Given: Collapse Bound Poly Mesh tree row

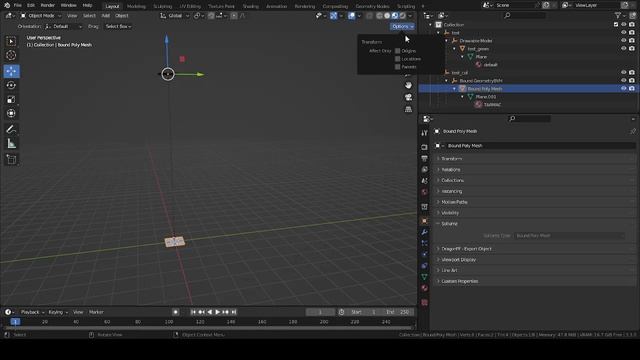Looking at the screenshot, I should click(454, 89).
